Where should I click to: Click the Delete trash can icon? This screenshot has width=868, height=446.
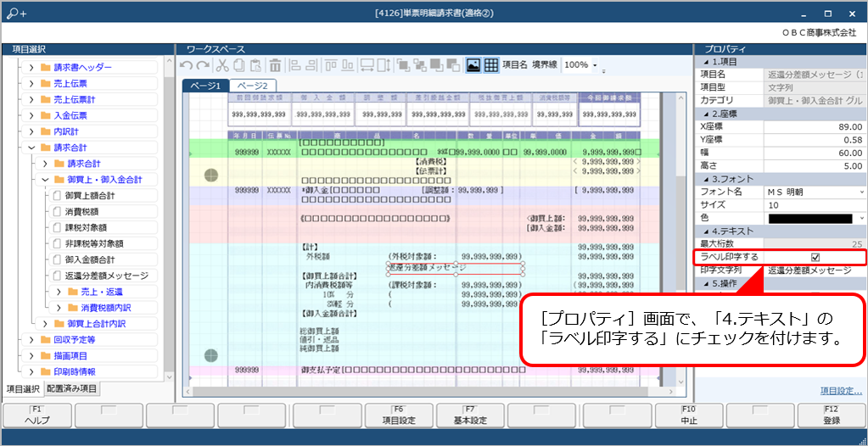pyautogui.click(x=275, y=65)
